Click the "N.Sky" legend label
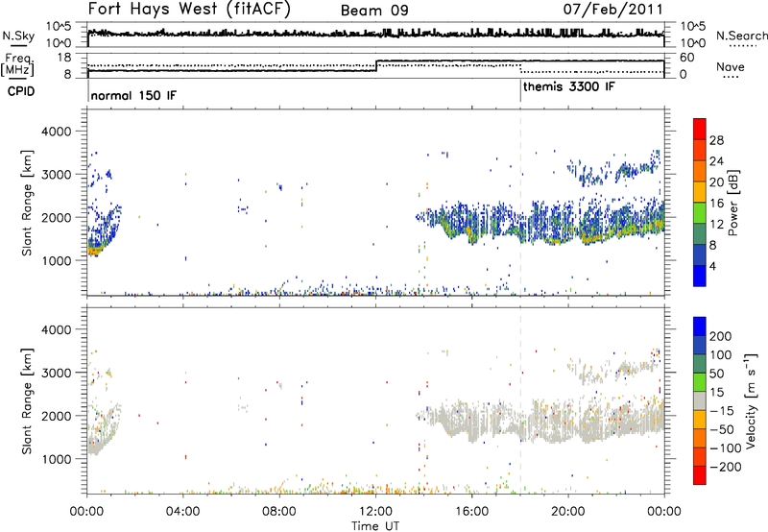 pos(18,36)
